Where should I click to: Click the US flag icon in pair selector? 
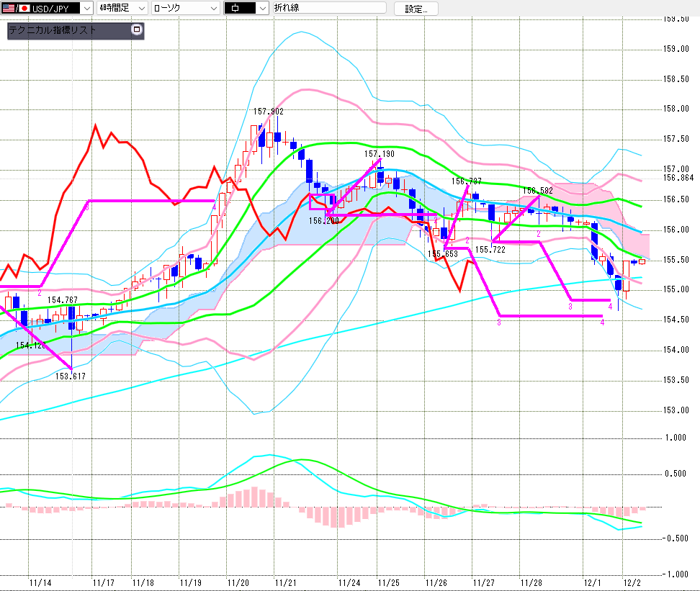7,9
